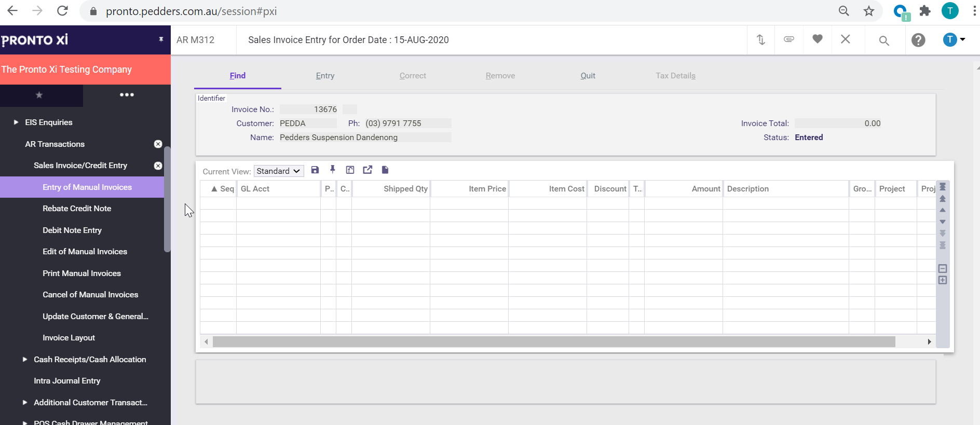Select the Tax Details tab
This screenshot has height=425, width=980.
675,76
